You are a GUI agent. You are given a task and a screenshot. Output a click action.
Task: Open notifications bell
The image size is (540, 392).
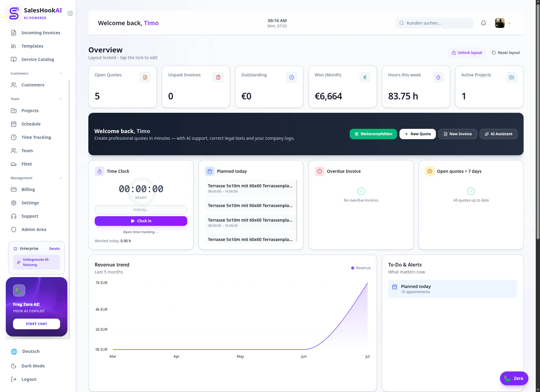(484, 23)
